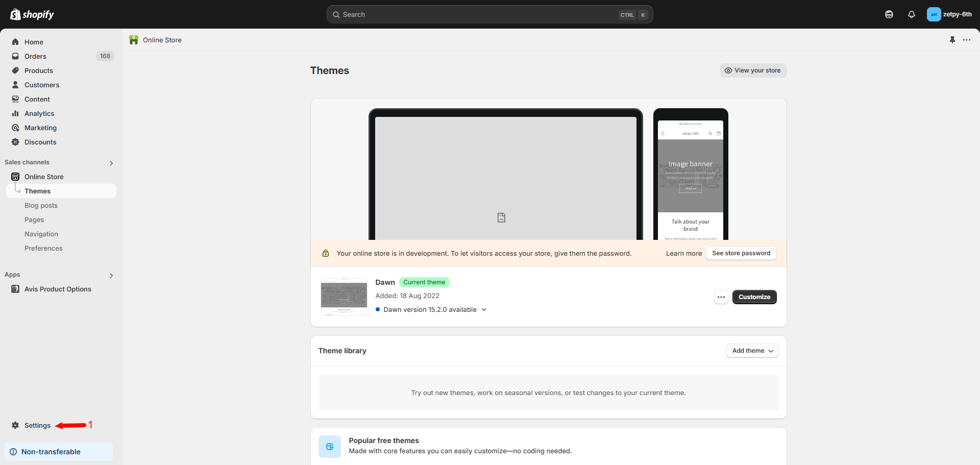Image resolution: width=980 pixels, height=465 pixels.
Task: Pin the Online Store page
Action: point(952,40)
